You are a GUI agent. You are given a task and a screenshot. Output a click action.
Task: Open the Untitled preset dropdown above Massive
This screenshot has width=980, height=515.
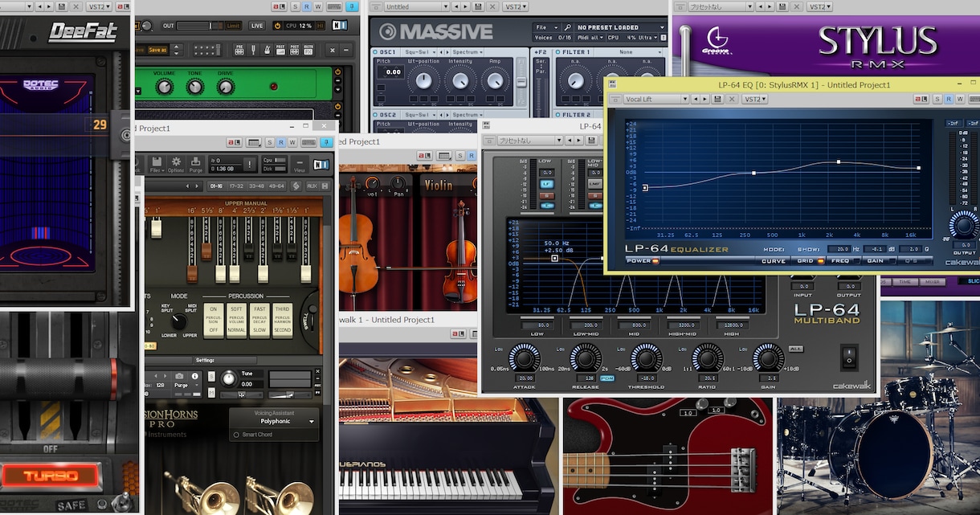point(417,6)
